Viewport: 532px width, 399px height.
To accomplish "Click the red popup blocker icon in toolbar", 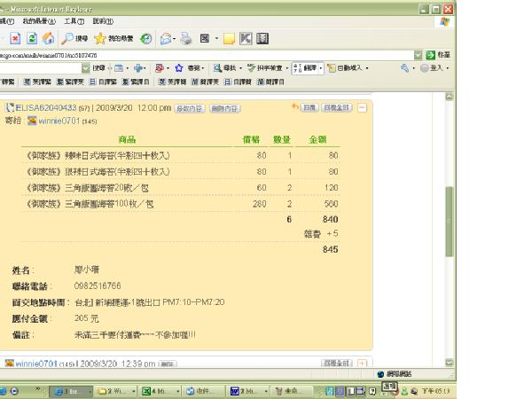I will pos(159,68).
